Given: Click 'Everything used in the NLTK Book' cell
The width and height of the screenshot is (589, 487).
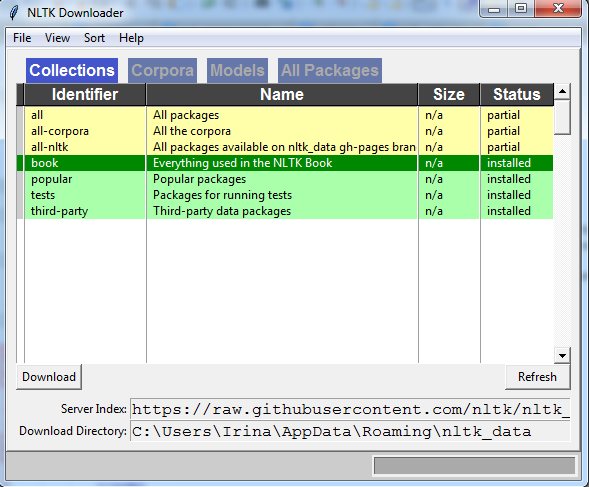Looking at the screenshot, I should point(282,163).
